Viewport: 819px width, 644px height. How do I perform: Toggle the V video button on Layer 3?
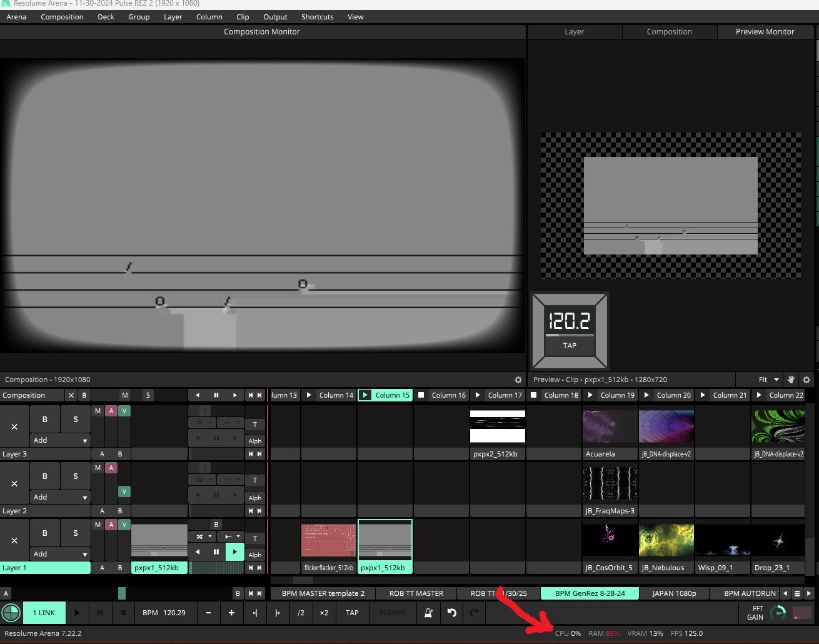(124, 411)
